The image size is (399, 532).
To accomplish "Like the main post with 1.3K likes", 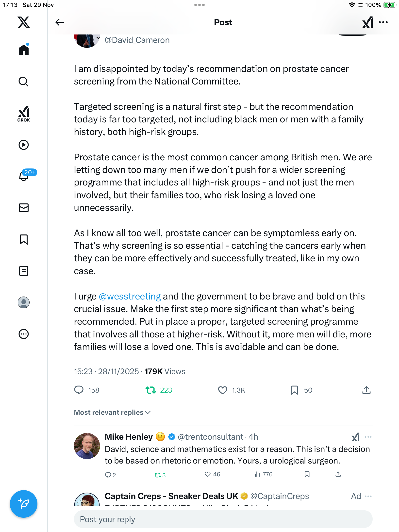I will tap(223, 390).
